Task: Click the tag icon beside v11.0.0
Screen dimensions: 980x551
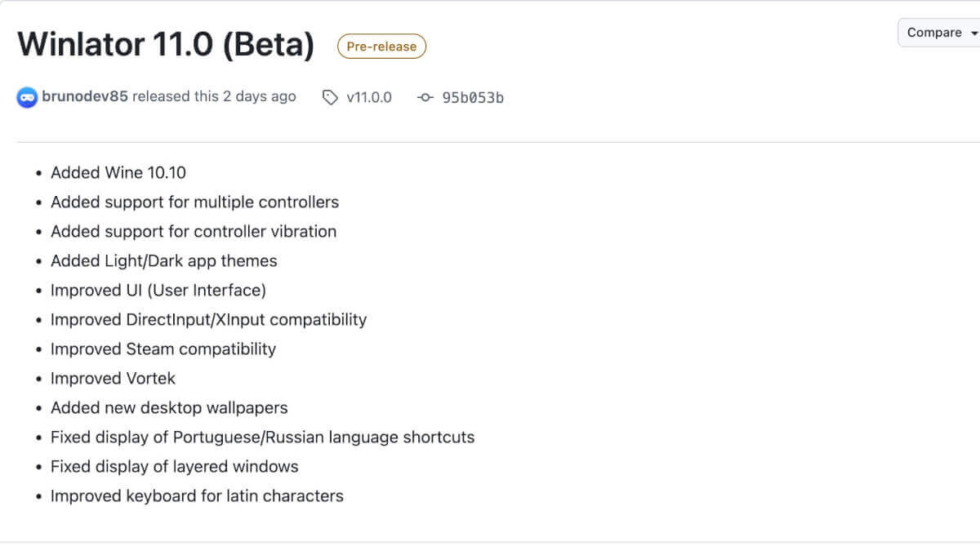Action: [329, 98]
